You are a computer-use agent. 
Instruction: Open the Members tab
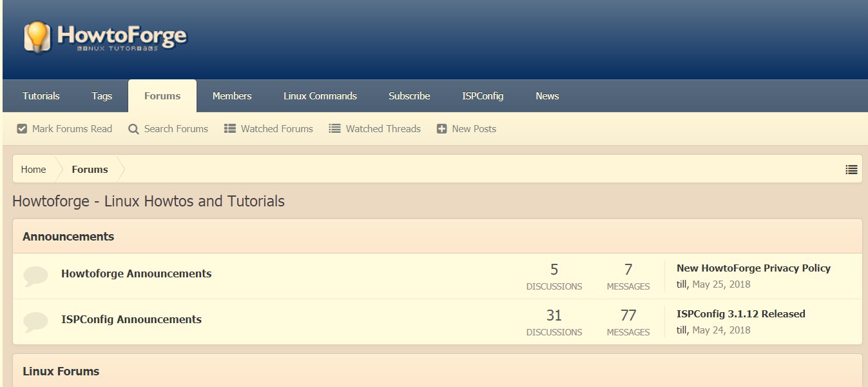click(x=232, y=96)
